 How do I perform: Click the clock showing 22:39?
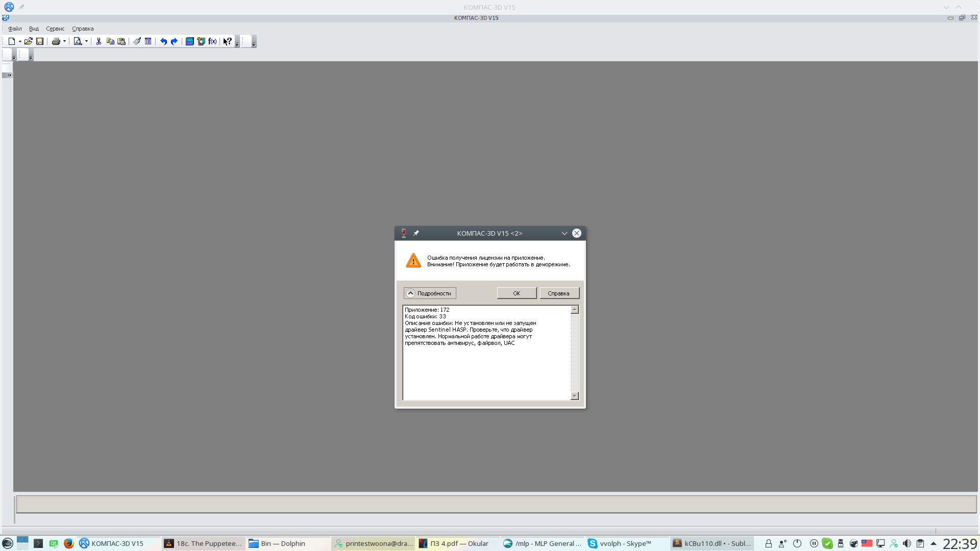tap(960, 543)
